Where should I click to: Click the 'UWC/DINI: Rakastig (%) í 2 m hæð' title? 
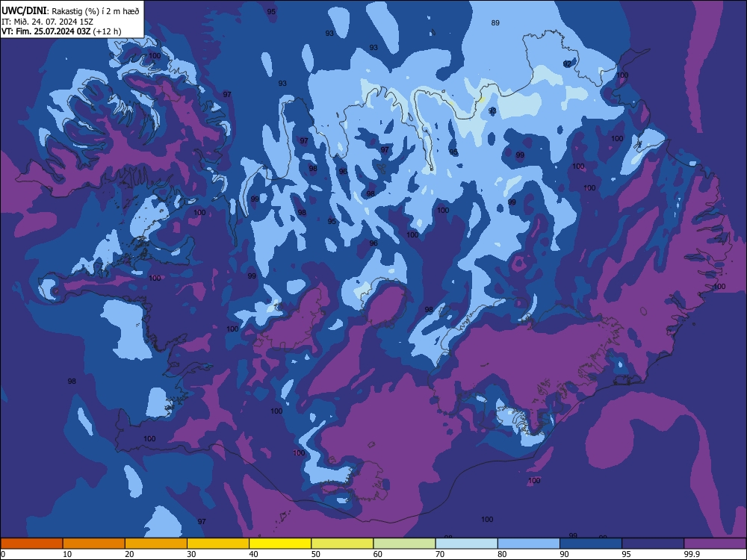point(70,11)
